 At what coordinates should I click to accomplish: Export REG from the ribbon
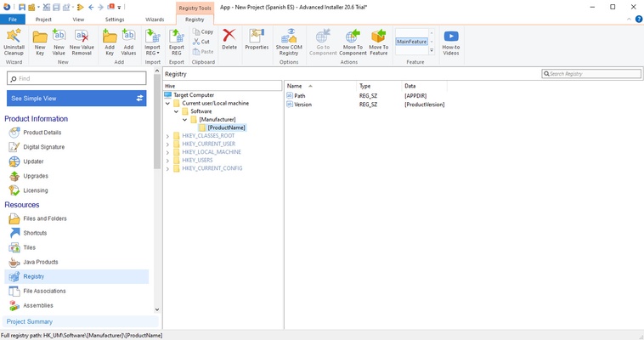click(177, 42)
